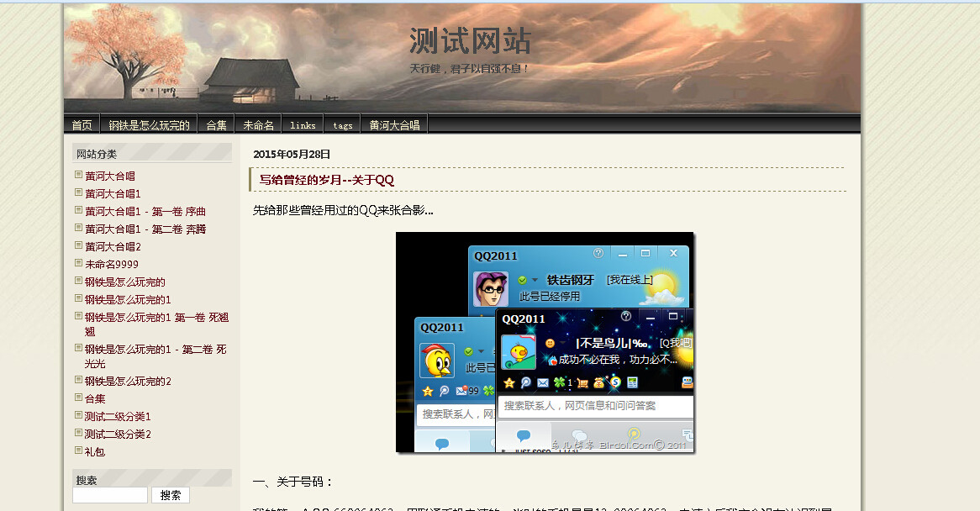Open the links navigation tab

303,125
